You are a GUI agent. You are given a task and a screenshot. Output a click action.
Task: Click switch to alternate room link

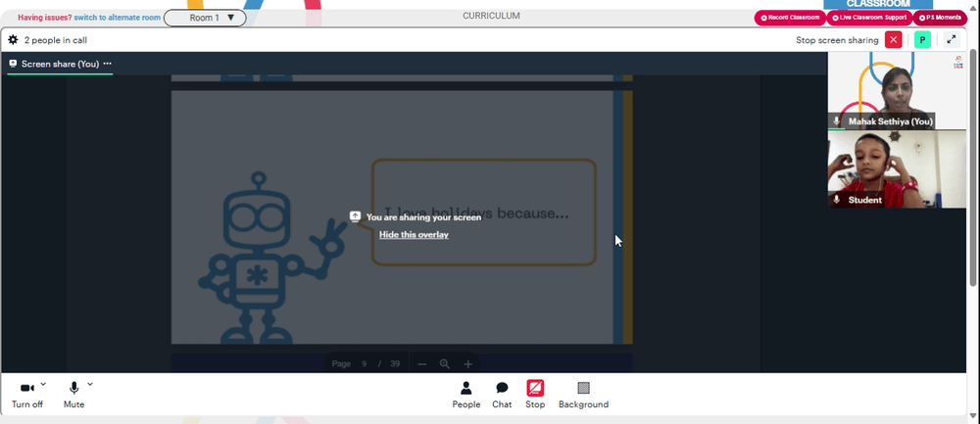(117, 18)
